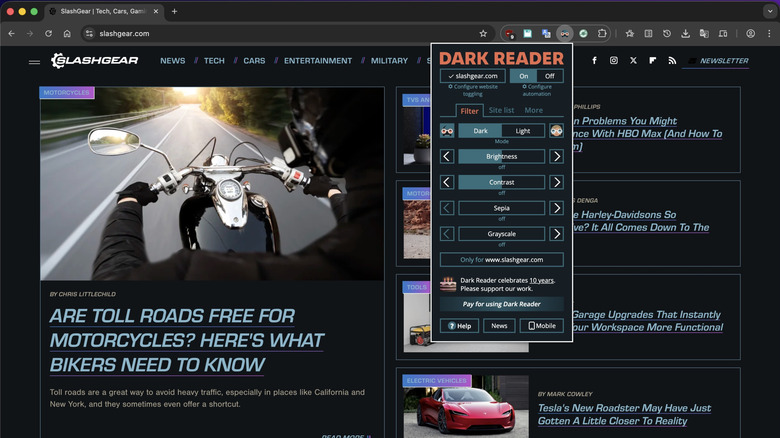Increase Contrast with right arrow

pos(557,182)
